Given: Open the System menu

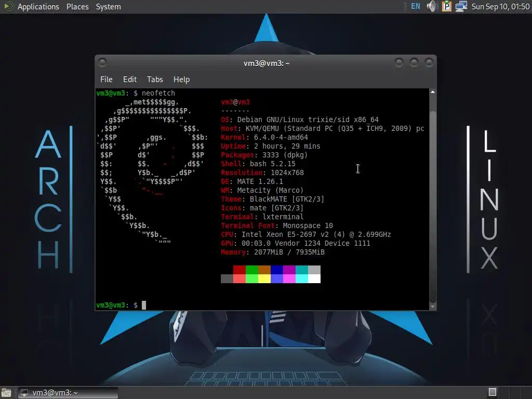Looking at the screenshot, I should [x=108, y=6].
